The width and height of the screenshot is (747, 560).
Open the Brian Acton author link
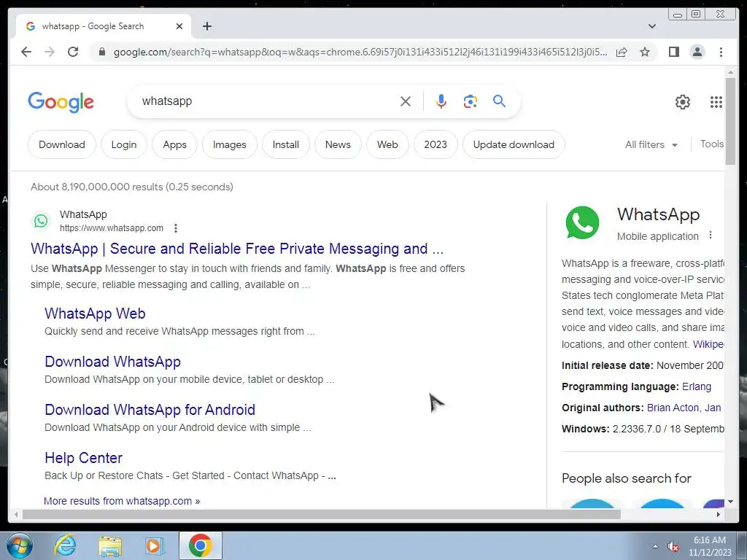coord(673,408)
